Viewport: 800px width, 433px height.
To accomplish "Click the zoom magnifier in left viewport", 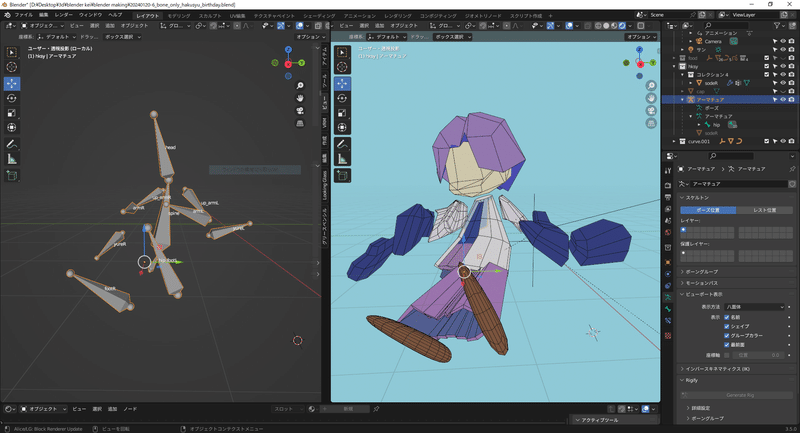I will coord(300,86).
